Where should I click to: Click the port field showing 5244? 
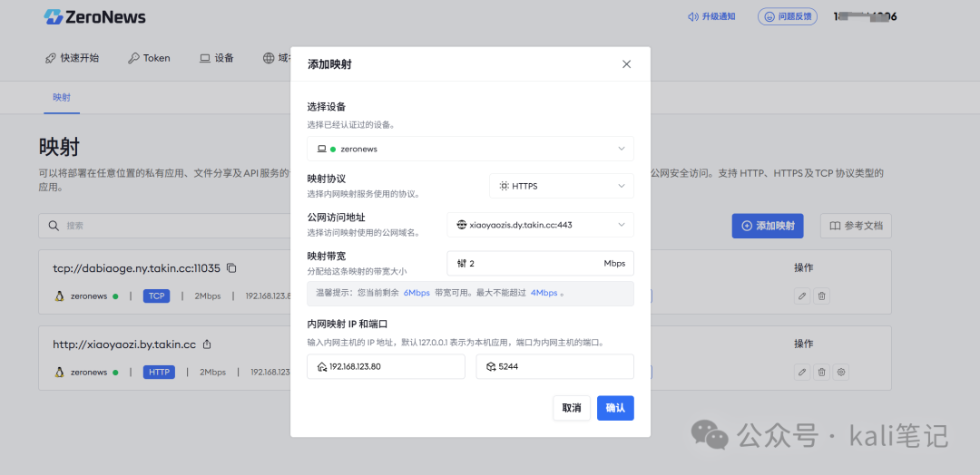click(x=554, y=366)
